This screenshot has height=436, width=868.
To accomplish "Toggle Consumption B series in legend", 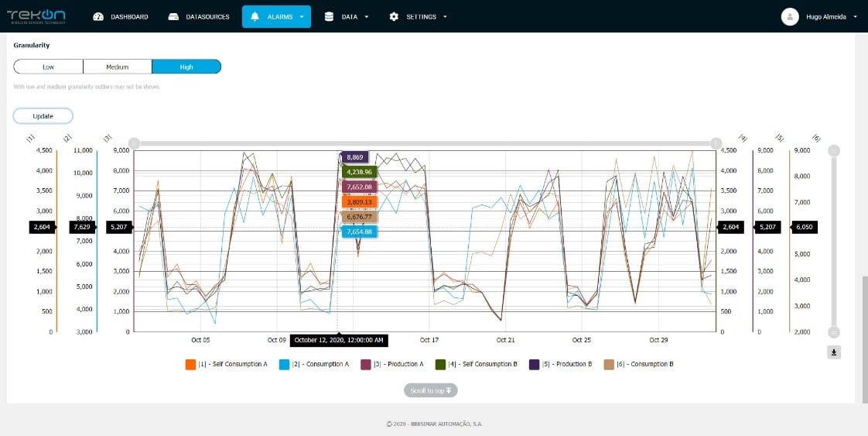I will tap(638, 364).
